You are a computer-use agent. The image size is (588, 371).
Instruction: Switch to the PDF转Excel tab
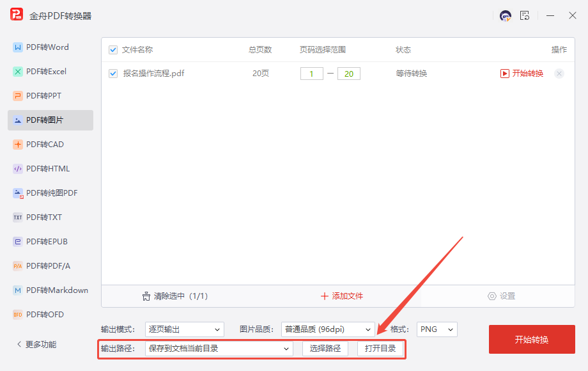tap(50, 72)
